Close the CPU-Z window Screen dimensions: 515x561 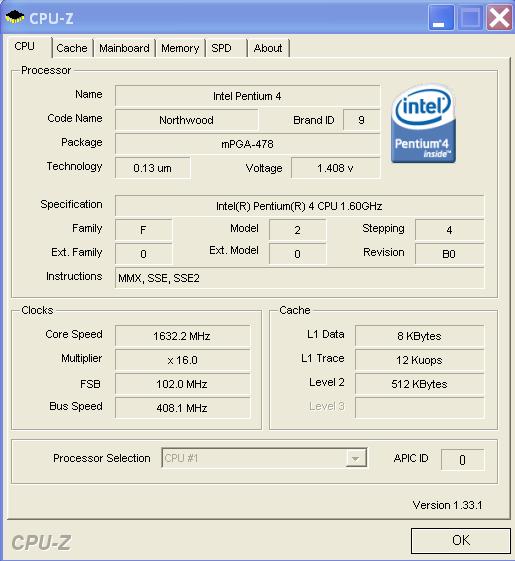tap(499, 17)
